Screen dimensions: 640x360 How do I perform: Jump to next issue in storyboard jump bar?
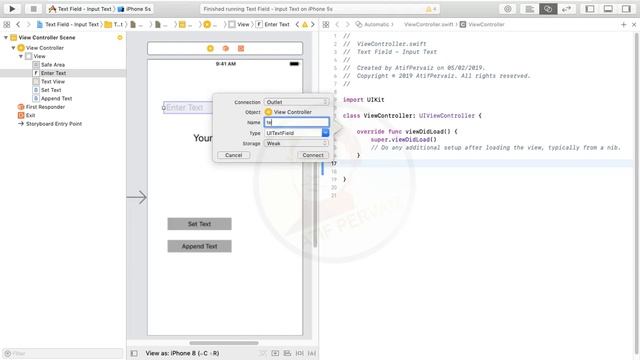coord(313,24)
